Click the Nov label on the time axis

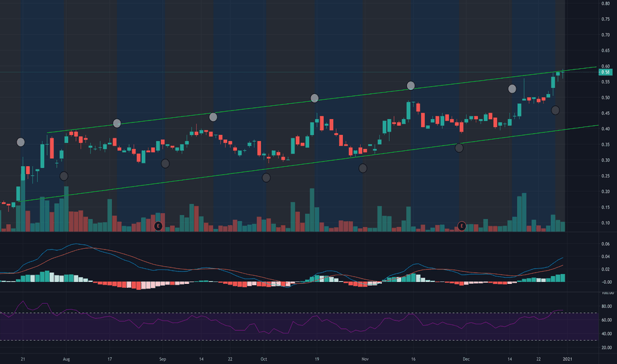point(365,359)
